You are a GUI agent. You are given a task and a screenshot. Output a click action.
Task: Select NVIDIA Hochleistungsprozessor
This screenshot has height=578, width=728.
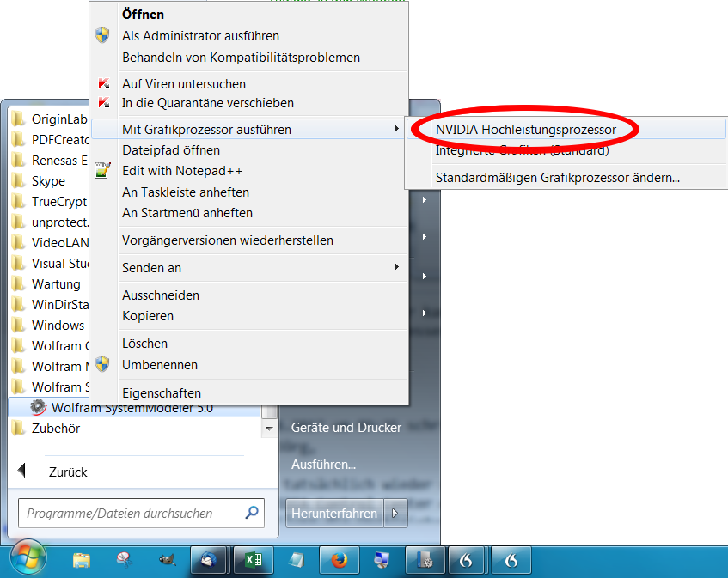click(566, 129)
